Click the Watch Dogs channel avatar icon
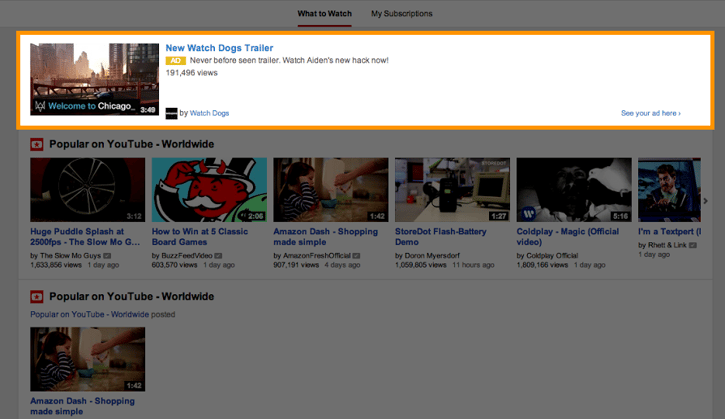 click(171, 113)
